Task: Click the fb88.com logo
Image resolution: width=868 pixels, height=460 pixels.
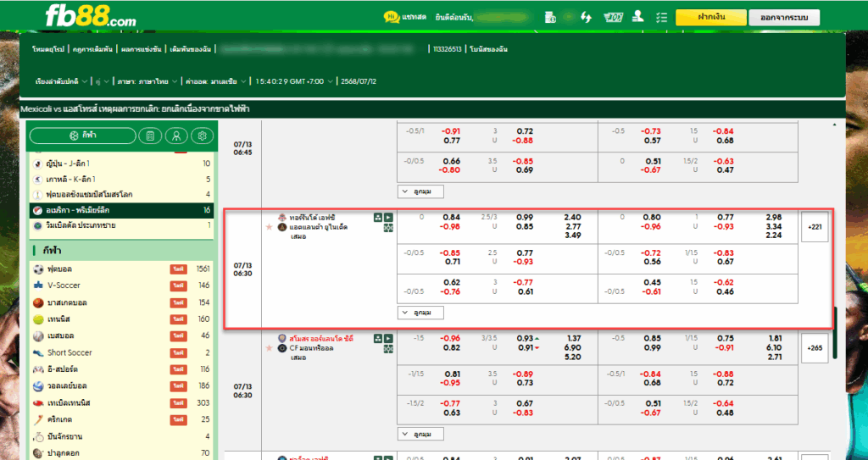Action: click(x=90, y=15)
